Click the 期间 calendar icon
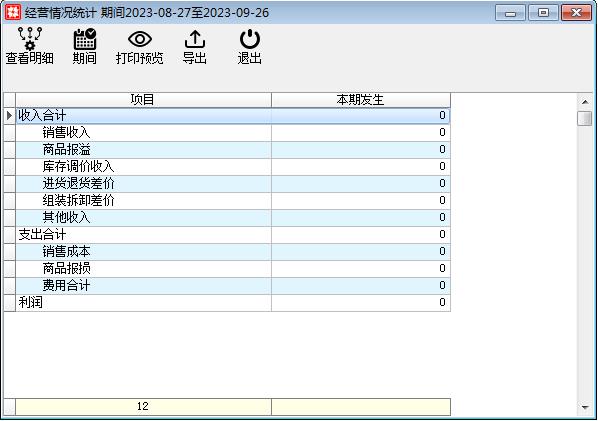The width and height of the screenshot is (598, 421). [85, 39]
